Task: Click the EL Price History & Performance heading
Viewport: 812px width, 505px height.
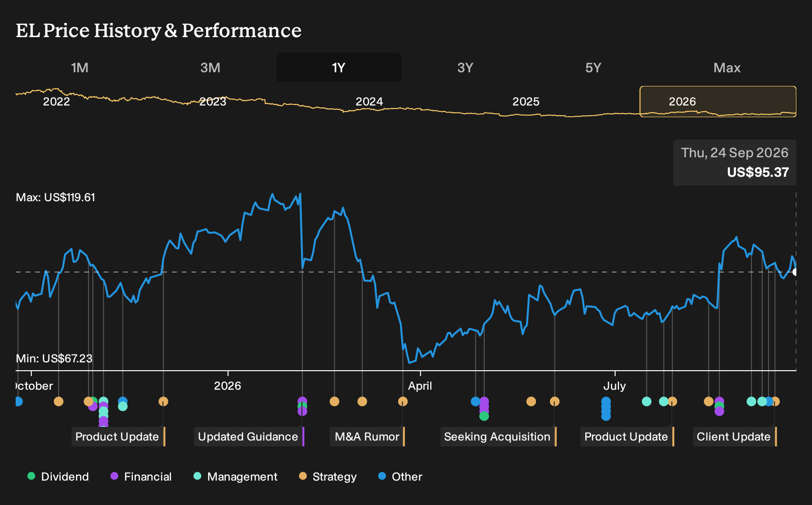Action: [x=159, y=30]
